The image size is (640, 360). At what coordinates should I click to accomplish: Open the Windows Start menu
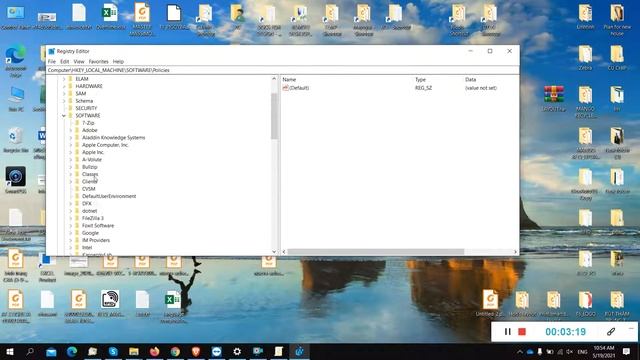coord(10,351)
